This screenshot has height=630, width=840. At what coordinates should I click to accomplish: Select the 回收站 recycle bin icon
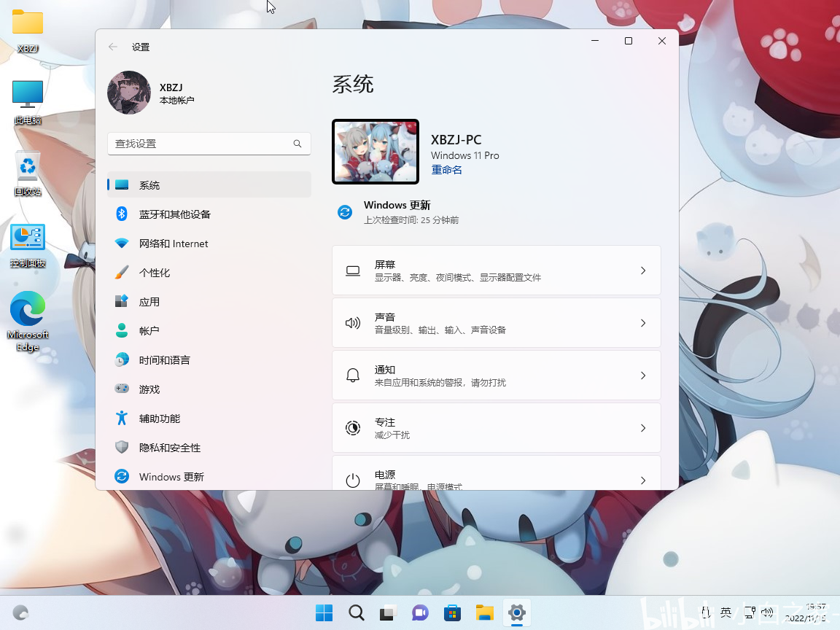(28, 174)
